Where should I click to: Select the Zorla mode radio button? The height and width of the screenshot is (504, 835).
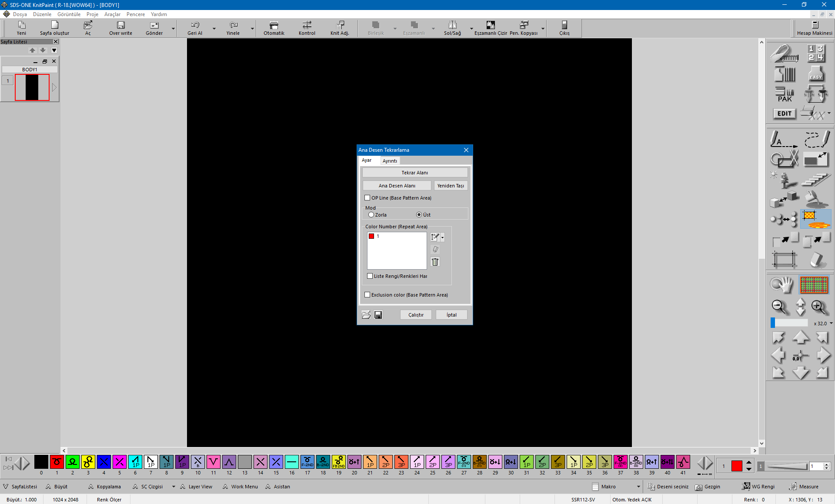point(371,215)
